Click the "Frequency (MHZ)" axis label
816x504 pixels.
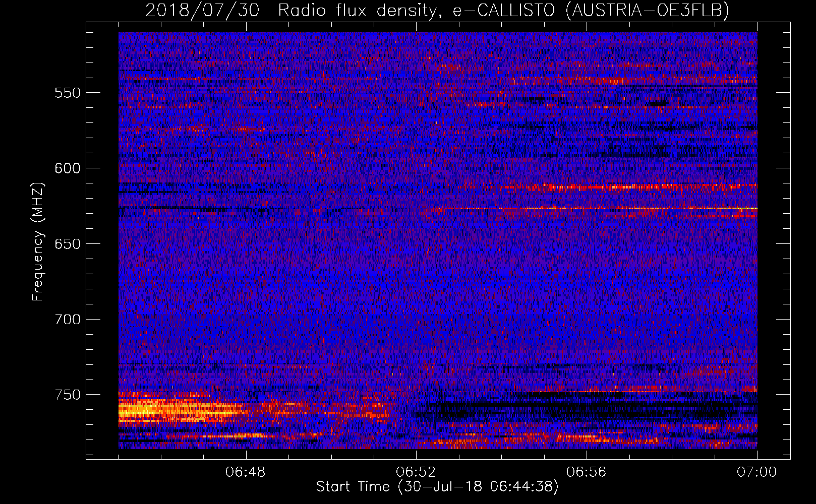pos(38,242)
